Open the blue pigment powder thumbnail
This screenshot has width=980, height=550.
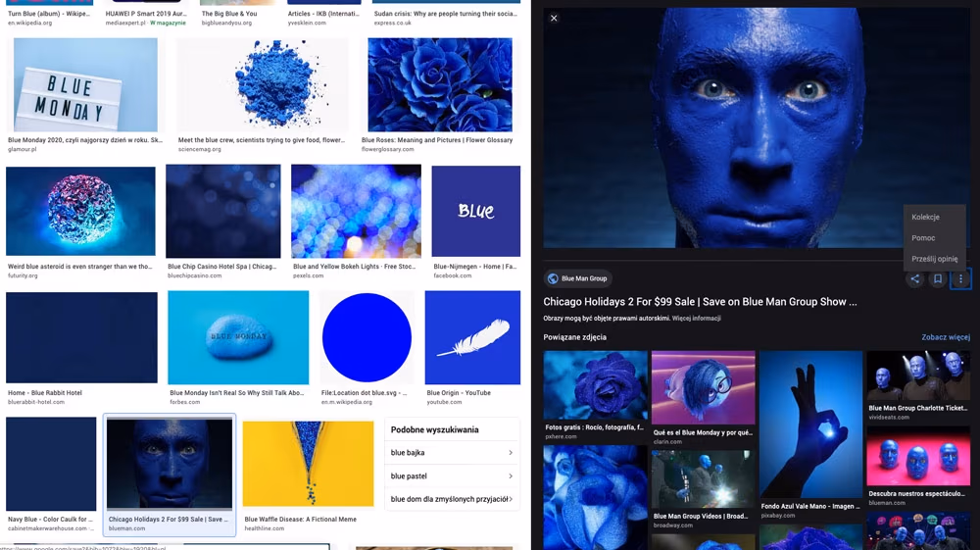263,85
